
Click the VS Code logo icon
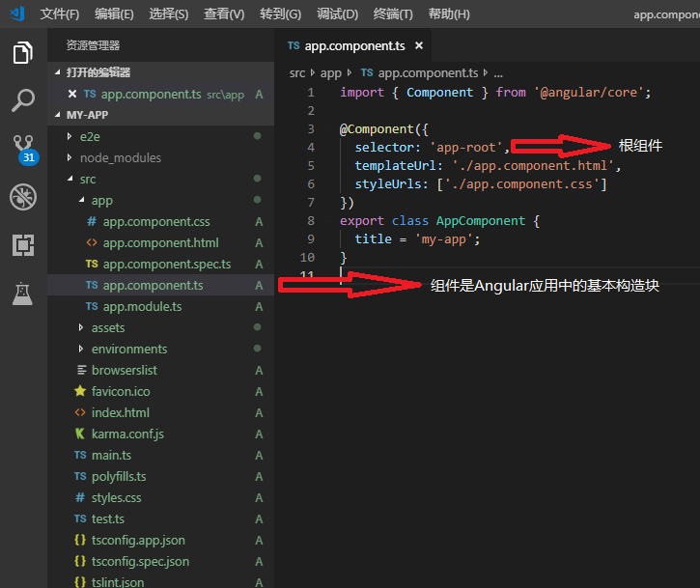17,14
